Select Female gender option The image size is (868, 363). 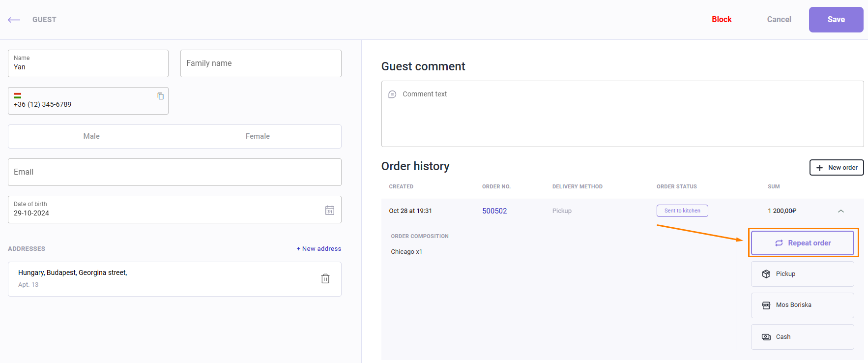(x=258, y=136)
